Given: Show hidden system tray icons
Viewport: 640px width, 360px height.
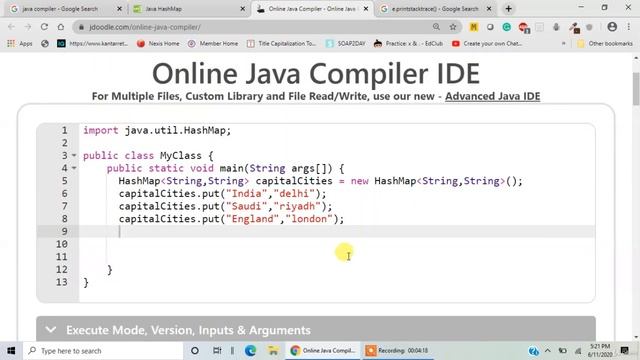Looking at the screenshot, I should [x=548, y=351].
